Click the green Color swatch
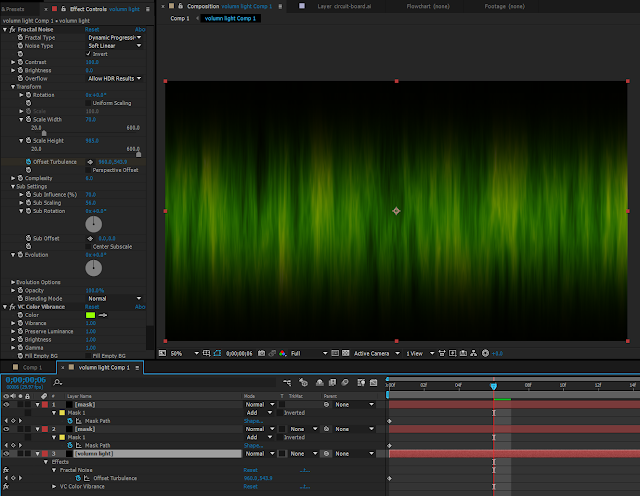 point(89,315)
